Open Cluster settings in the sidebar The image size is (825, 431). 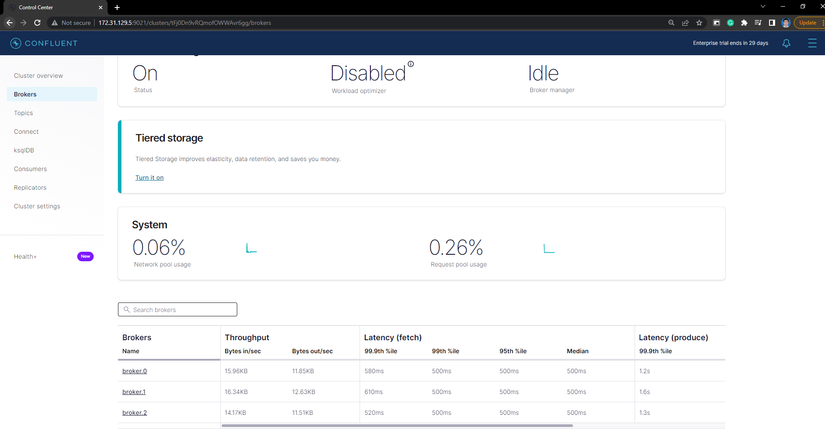coord(37,206)
